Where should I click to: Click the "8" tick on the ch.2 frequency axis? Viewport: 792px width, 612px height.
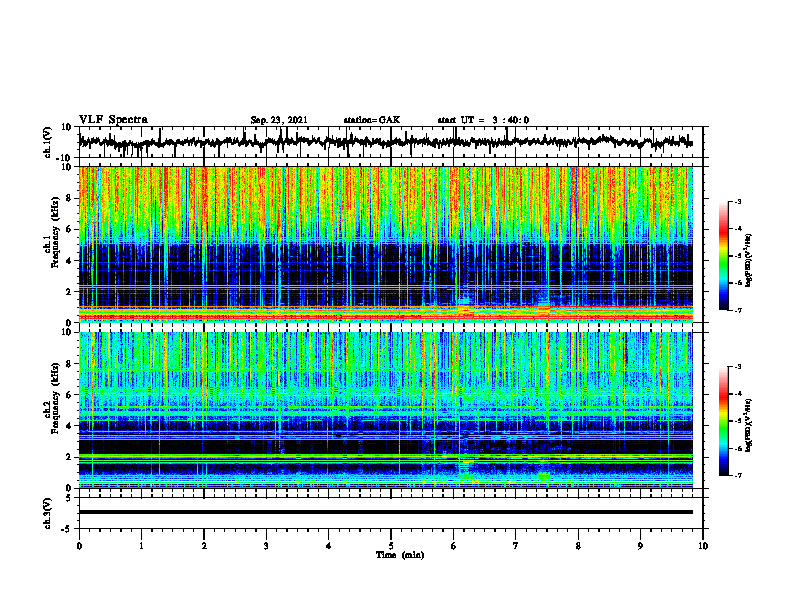[70, 364]
